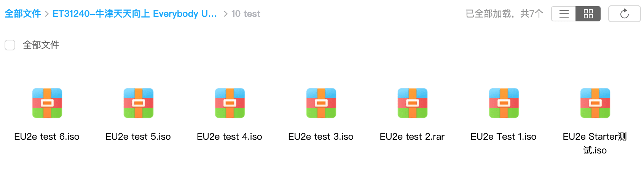Click the 10 test breadcrumb item
This screenshot has width=644, height=171.
pyautogui.click(x=245, y=14)
